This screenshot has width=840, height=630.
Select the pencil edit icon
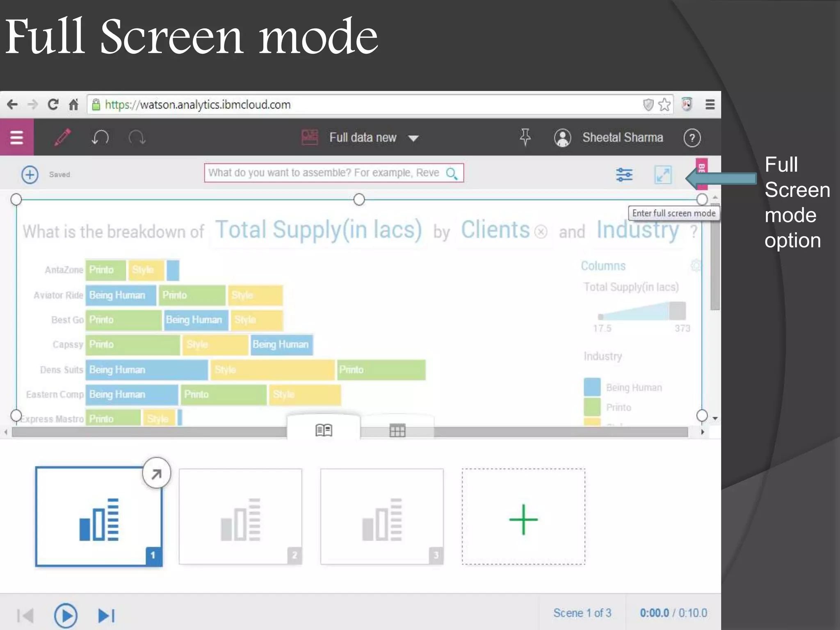click(62, 137)
